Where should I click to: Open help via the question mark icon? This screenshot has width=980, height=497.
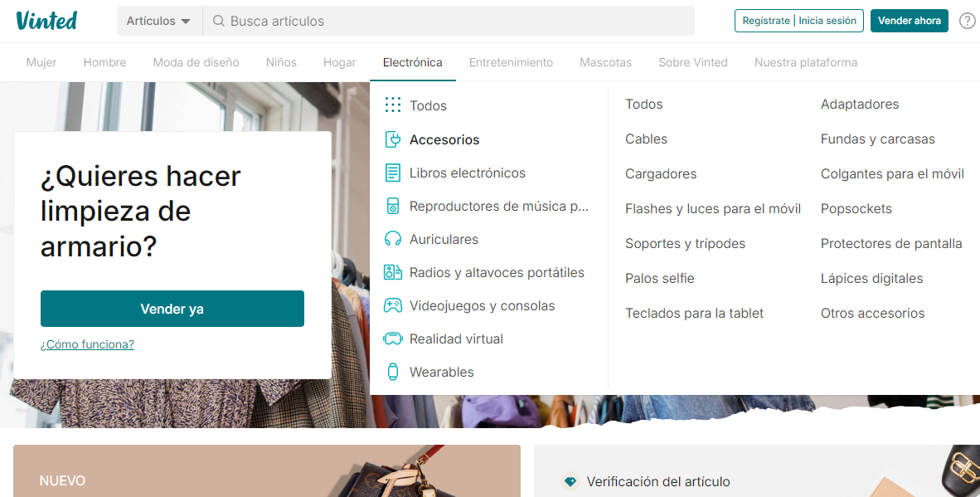(967, 21)
